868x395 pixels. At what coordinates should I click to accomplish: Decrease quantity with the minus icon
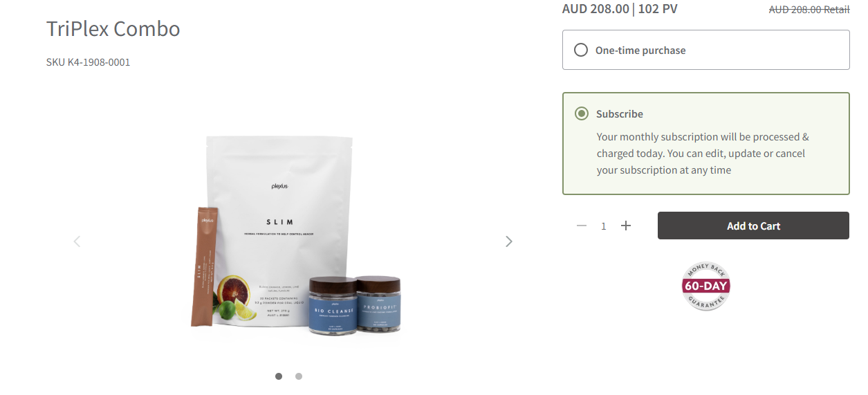point(582,226)
